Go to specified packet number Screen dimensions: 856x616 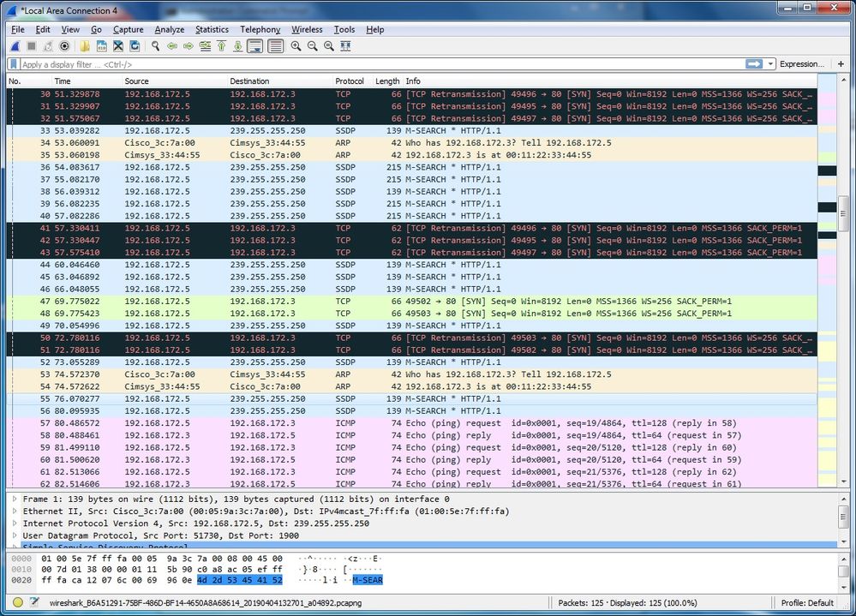[205, 46]
